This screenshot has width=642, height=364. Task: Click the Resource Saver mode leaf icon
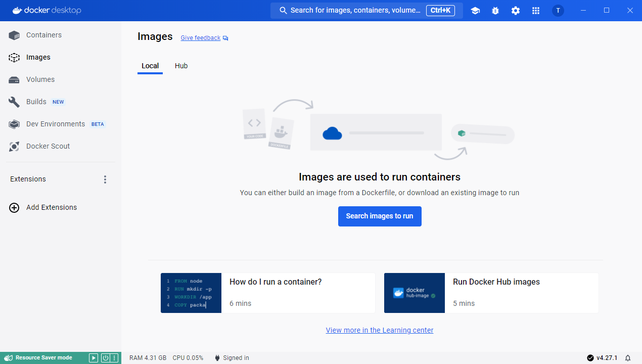[x=9, y=358]
